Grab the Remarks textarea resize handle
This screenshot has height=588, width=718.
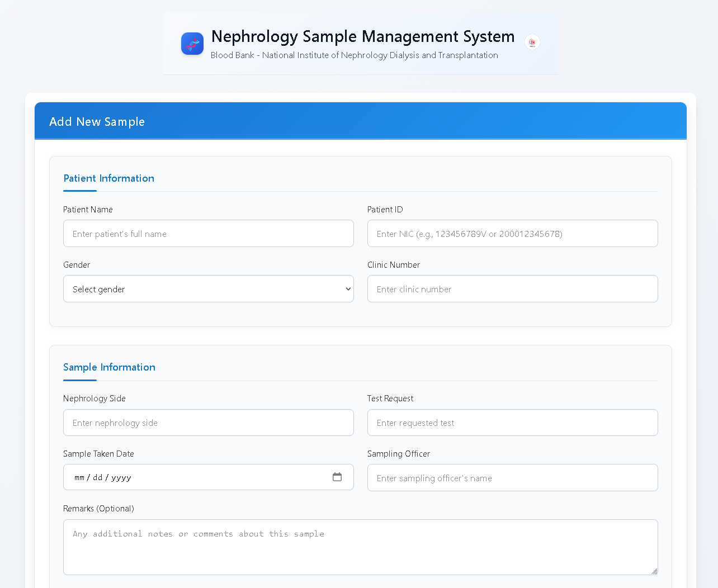pyautogui.click(x=654, y=571)
